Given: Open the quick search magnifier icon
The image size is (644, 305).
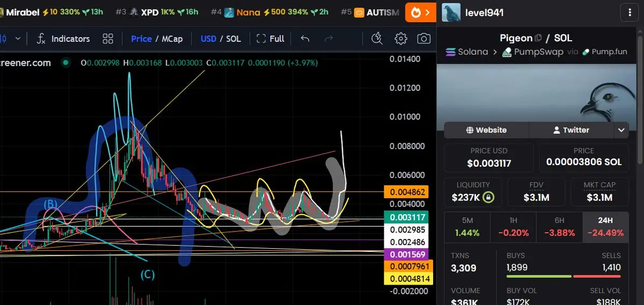Looking at the screenshot, I should 377,39.
